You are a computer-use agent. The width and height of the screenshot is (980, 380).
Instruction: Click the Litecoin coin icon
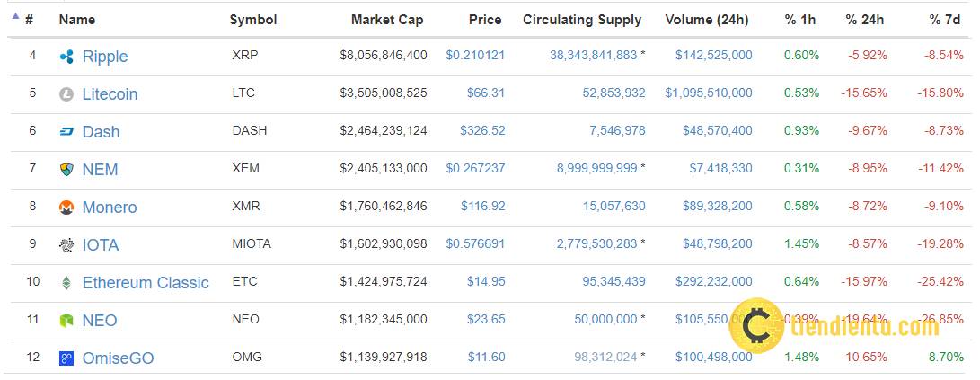coord(66,94)
